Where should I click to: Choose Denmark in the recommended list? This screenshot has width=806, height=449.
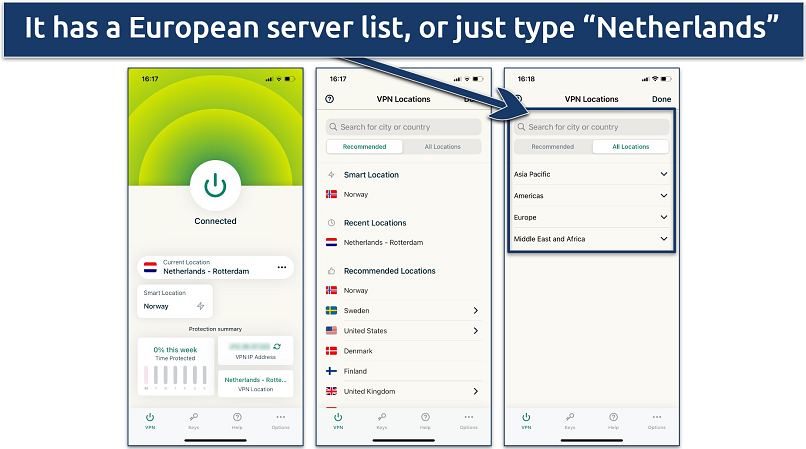click(x=404, y=351)
